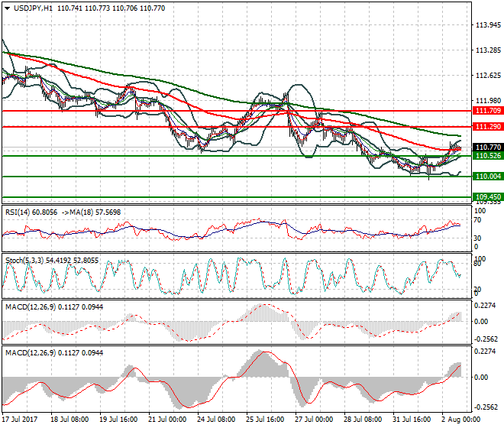
Task: Select the USDJPY,H1 chart title text
Action: point(33,8)
